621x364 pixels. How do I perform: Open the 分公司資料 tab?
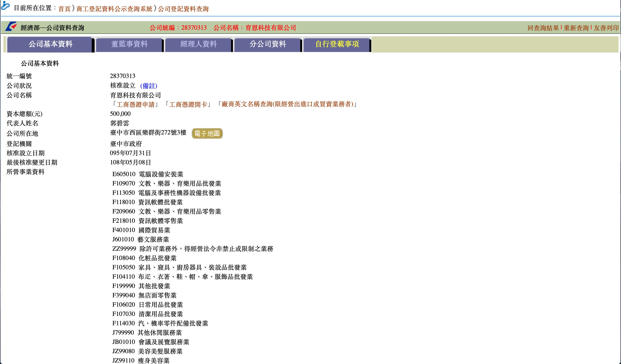268,44
